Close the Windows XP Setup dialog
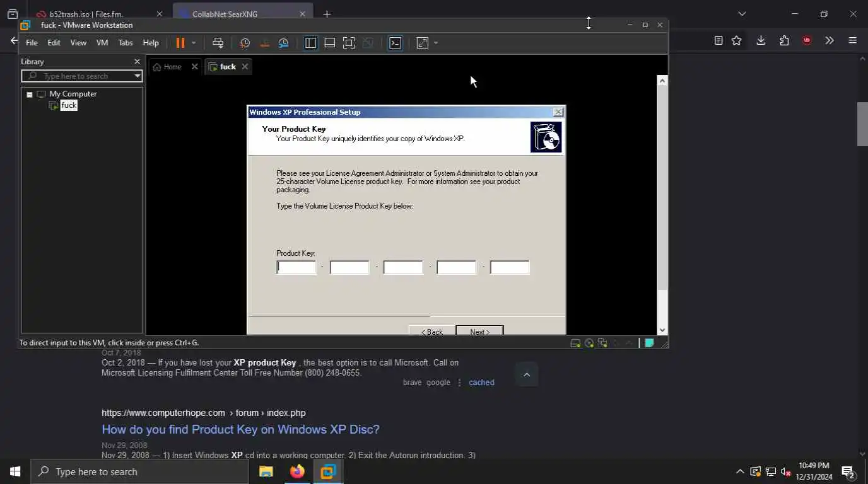This screenshot has width=868, height=484. point(558,112)
